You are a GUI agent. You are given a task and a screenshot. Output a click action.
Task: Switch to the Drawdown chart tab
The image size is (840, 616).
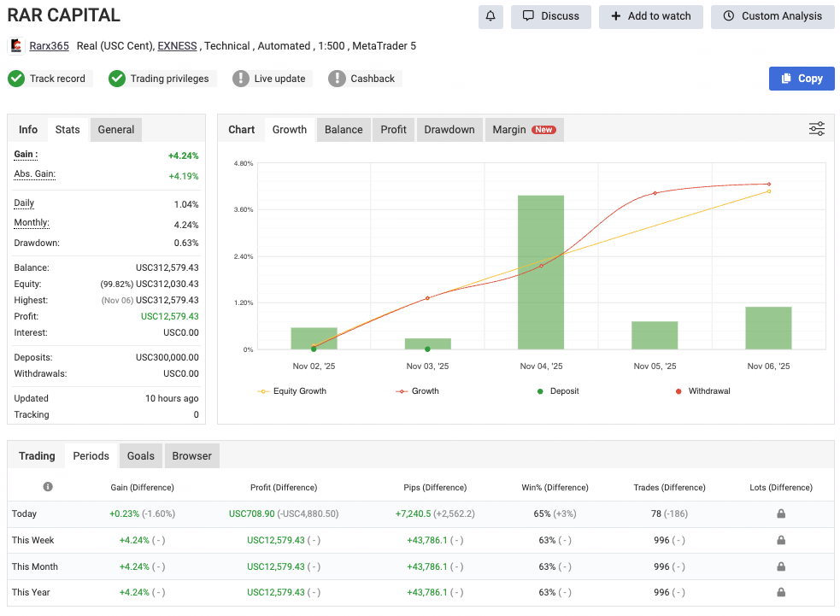coord(449,130)
